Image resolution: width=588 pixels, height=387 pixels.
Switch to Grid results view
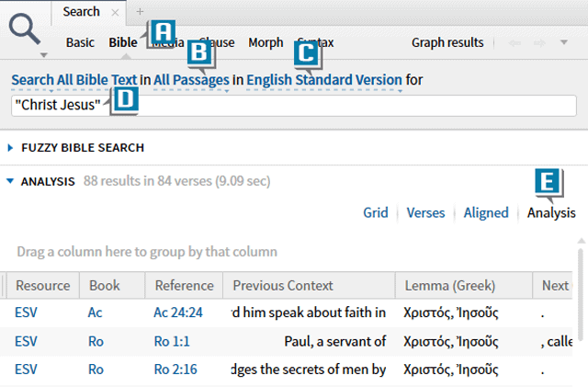click(x=375, y=212)
